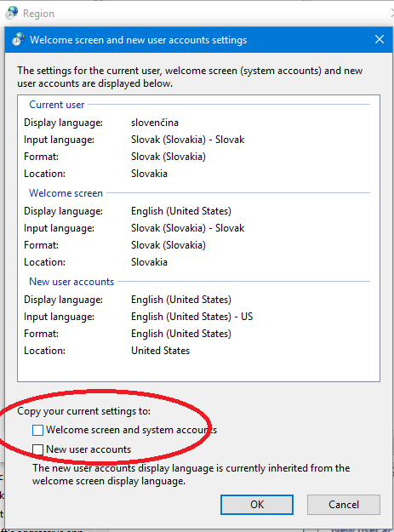Click the English (United States) - US input language
The image size is (394, 532).
[x=192, y=317]
